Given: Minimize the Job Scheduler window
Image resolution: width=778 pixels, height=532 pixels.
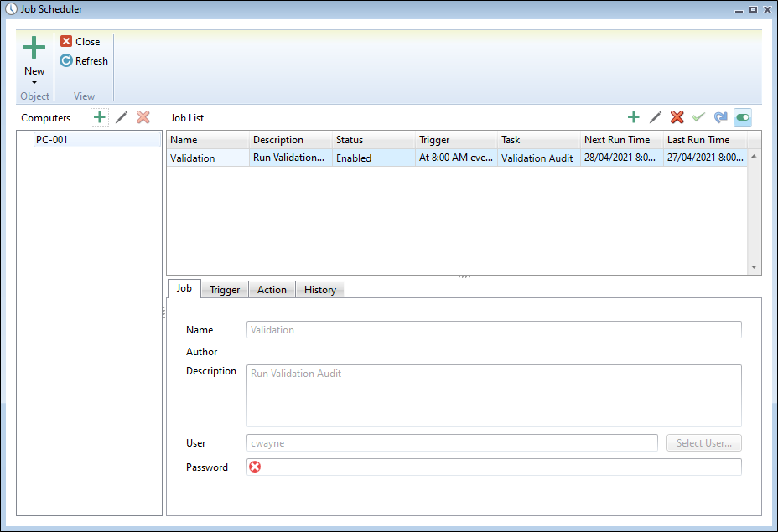Looking at the screenshot, I should pos(739,9).
